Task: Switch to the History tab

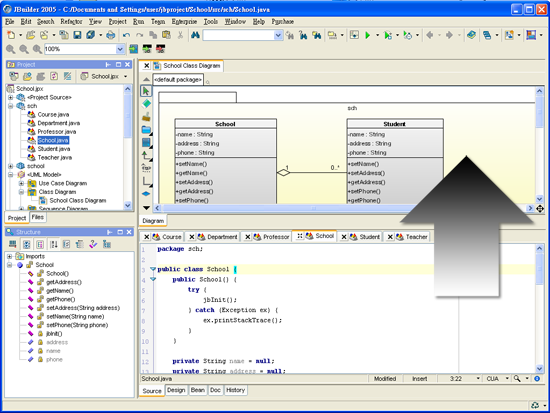Action: 235,390
